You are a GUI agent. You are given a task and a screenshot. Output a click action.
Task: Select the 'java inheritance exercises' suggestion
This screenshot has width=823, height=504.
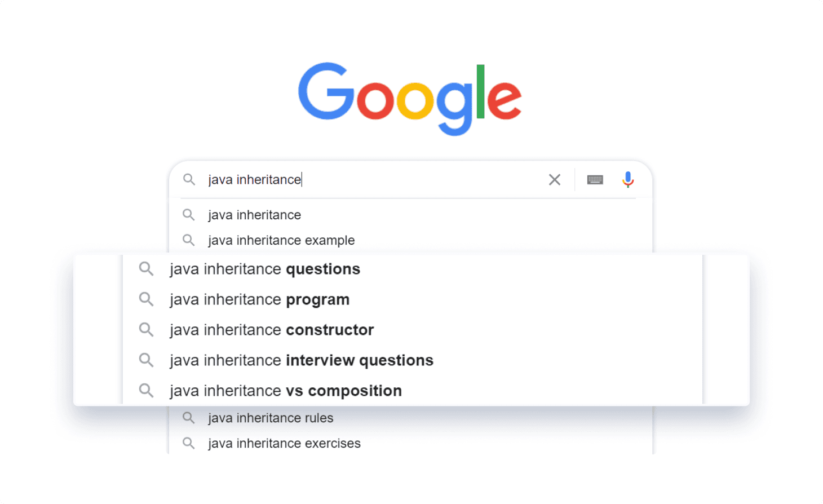[284, 443]
